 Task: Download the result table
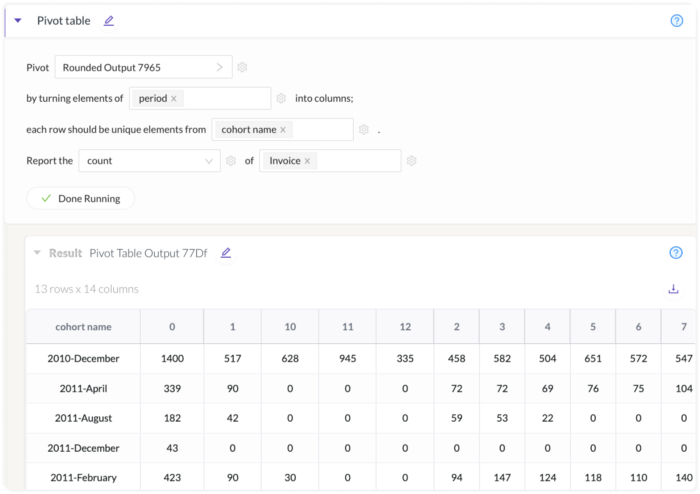tap(673, 289)
